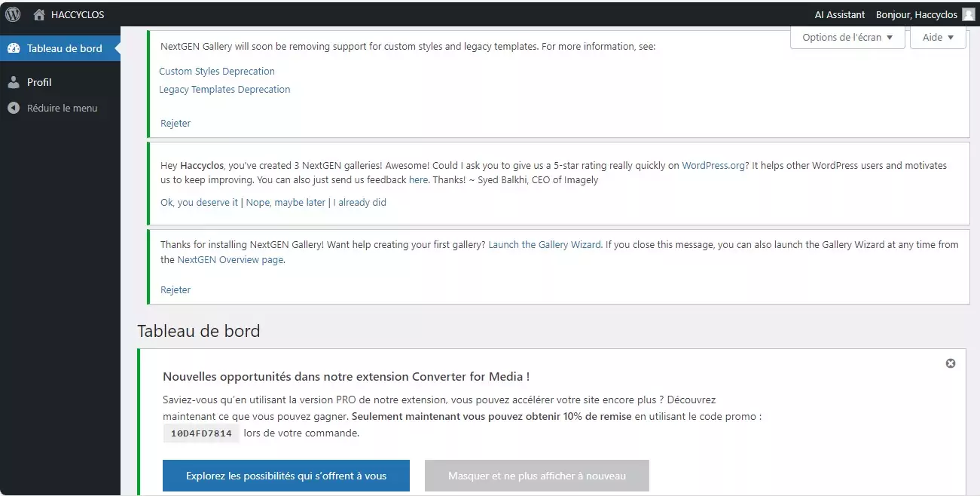This screenshot has height=496, width=980.
Task: Click the feedback 'here' link
Action: pyautogui.click(x=418, y=179)
